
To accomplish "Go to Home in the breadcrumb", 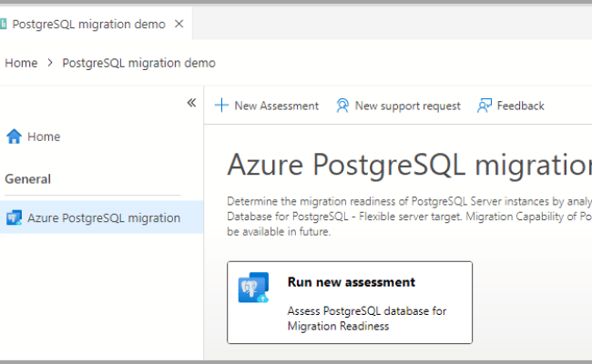I will pos(21,63).
